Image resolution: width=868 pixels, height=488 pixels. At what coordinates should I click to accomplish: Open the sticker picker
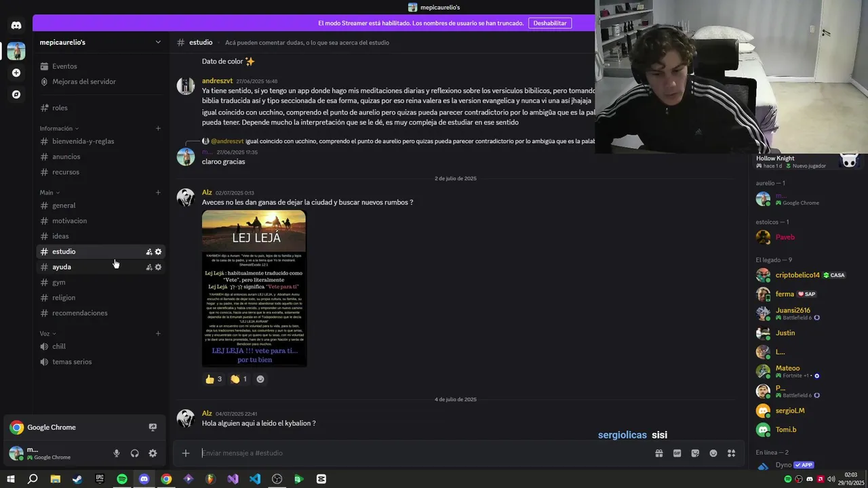[695, 453]
